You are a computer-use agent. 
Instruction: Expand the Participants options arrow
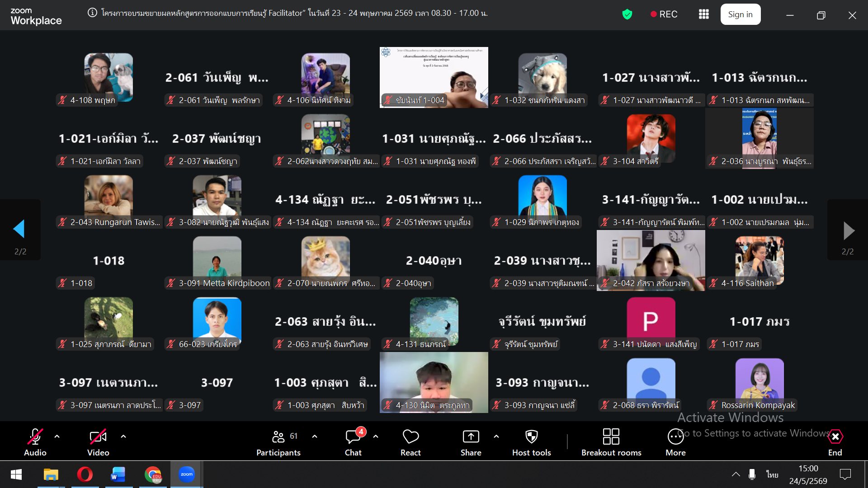(315, 436)
